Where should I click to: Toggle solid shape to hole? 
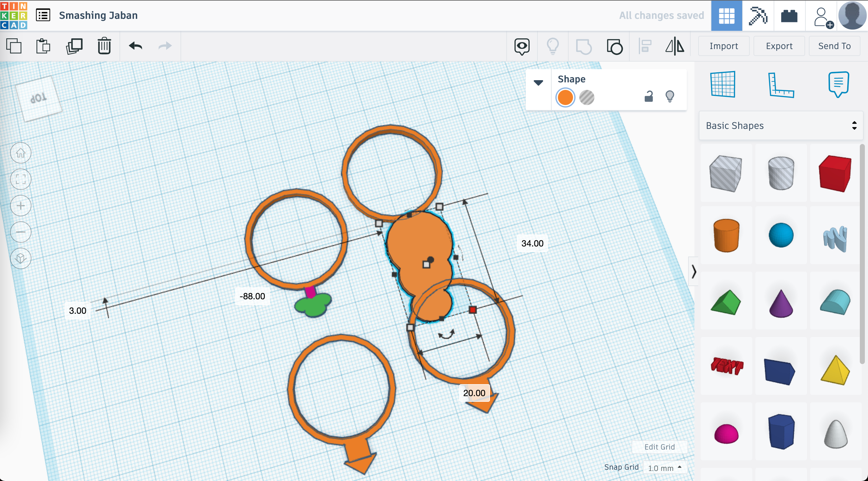(x=587, y=97)
